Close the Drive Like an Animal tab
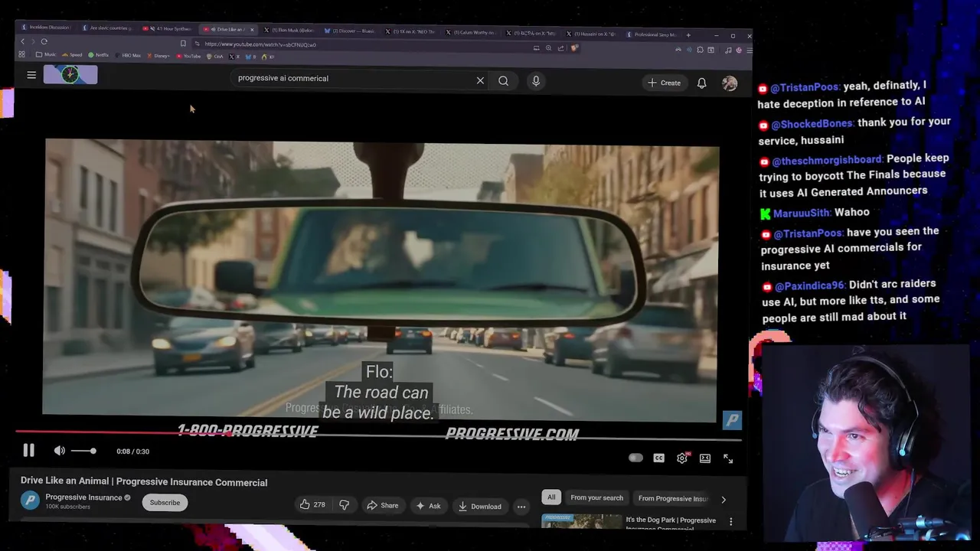The height and width of the screenshot is (551, 980). 252,30
